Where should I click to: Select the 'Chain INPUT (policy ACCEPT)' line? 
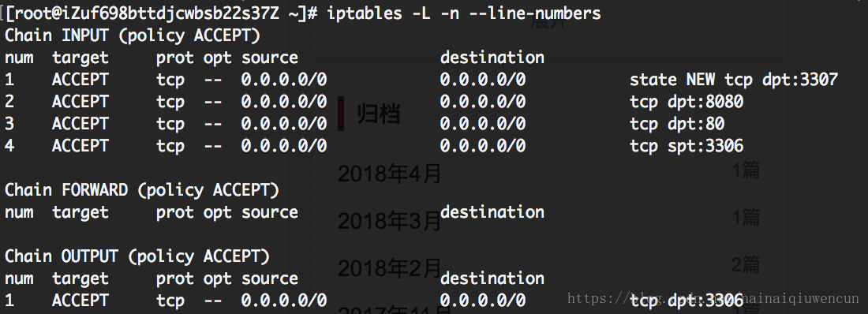click(x=133, y=36)
